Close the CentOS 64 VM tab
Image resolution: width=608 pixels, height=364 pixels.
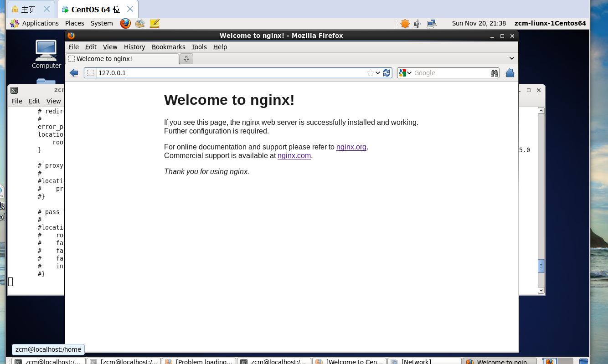[x=130, y=9]
